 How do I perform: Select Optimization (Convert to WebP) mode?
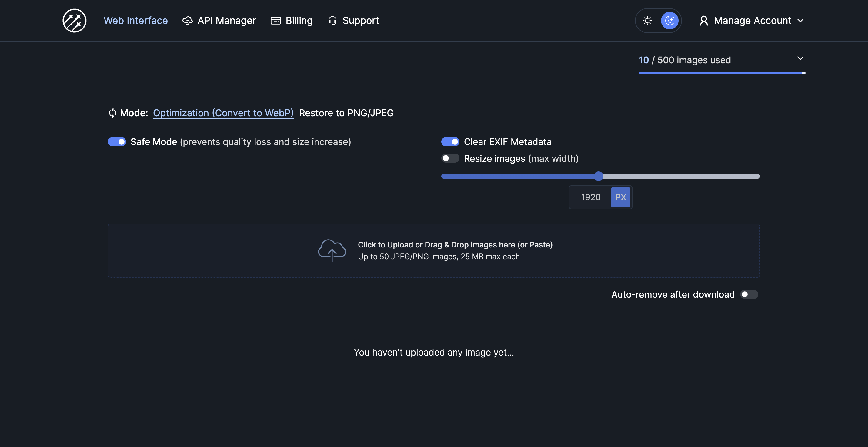[x=223, y=113]
